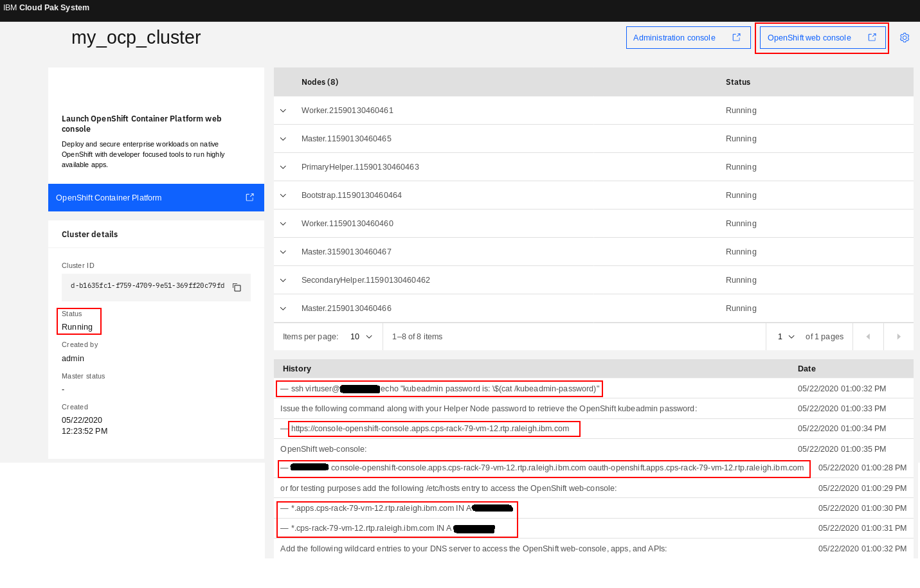Click the external-link icon on OpenShift web console
Screen dimensions: 920x588
pos(872,37)
